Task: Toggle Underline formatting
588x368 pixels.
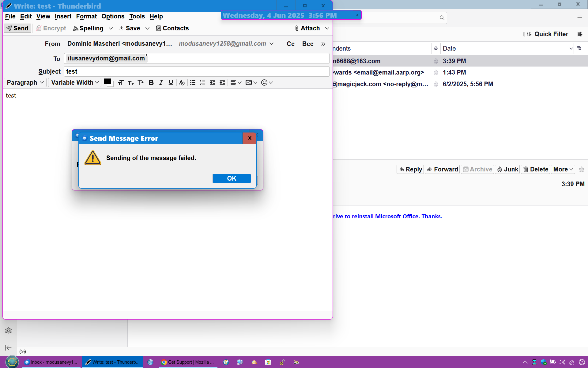Action: [x=171, y=82]
